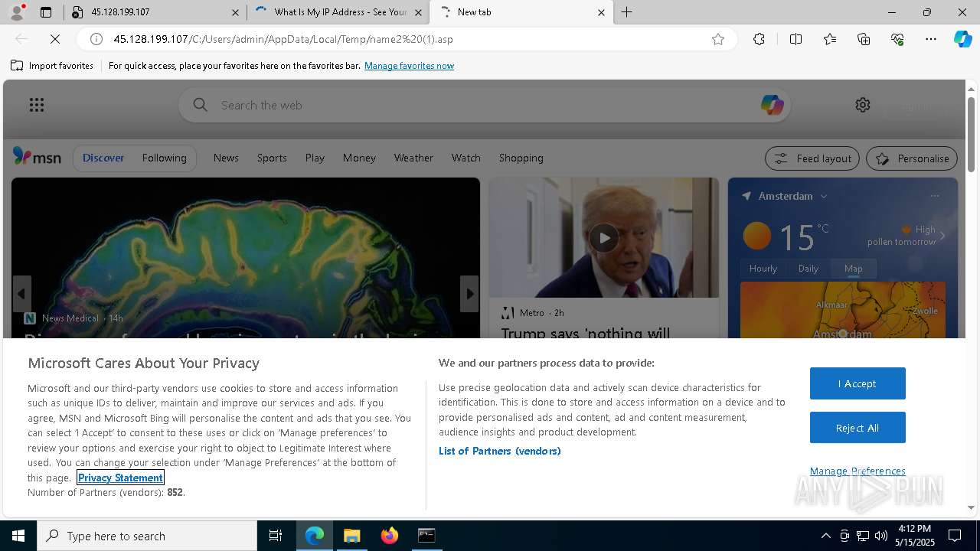Launch Copilot sidebar icon

coord(962,39)
